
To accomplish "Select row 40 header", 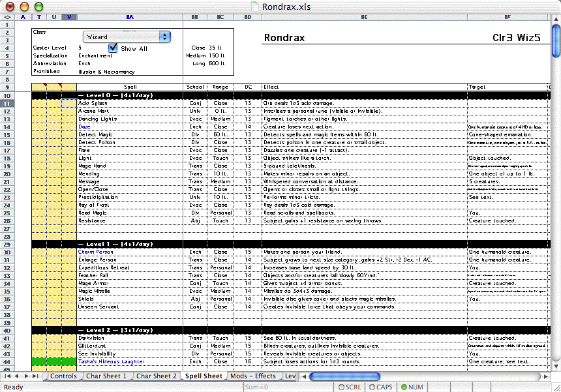I will (7, 331).
